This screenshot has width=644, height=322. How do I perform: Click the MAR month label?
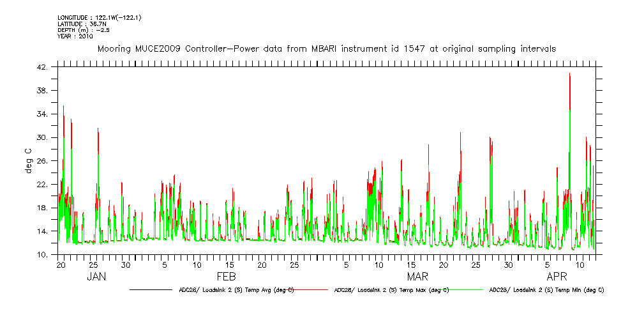click(418, 277)
